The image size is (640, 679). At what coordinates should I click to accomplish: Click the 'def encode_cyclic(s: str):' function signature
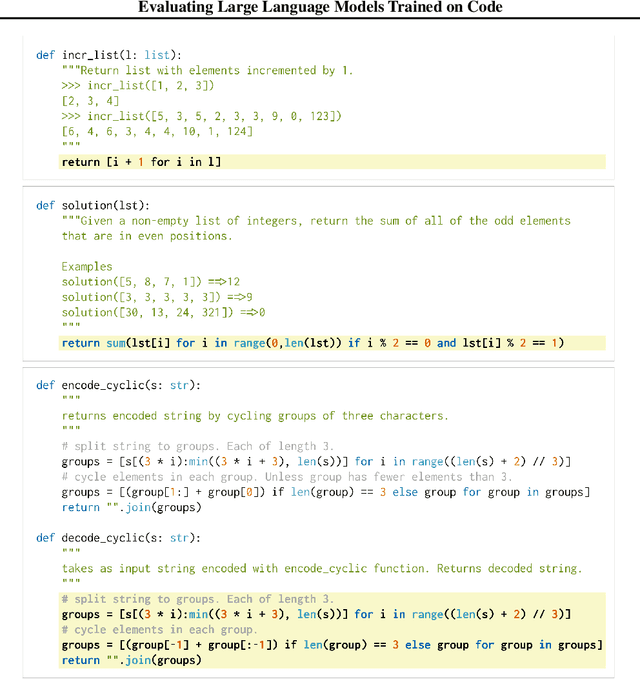(x=118, y=385)
